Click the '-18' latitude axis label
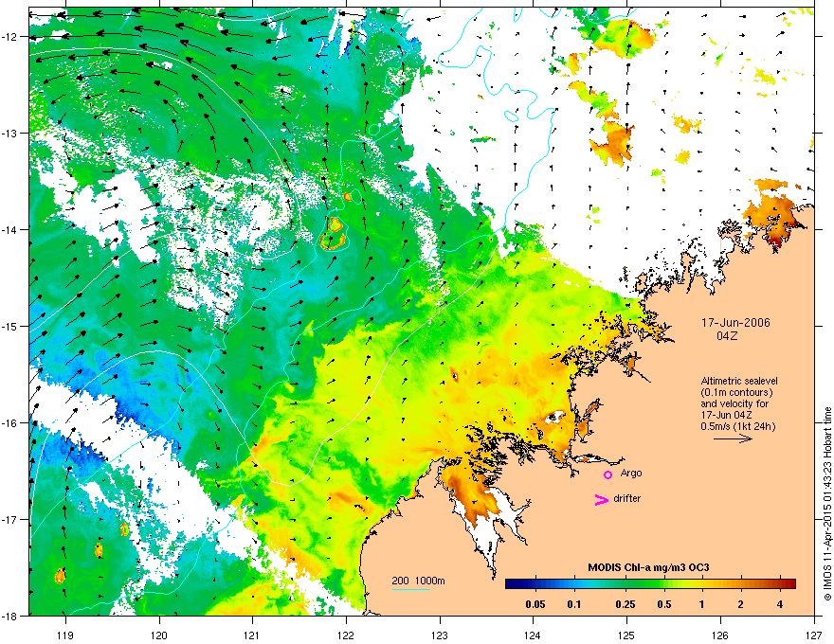 tap(10, 616)
